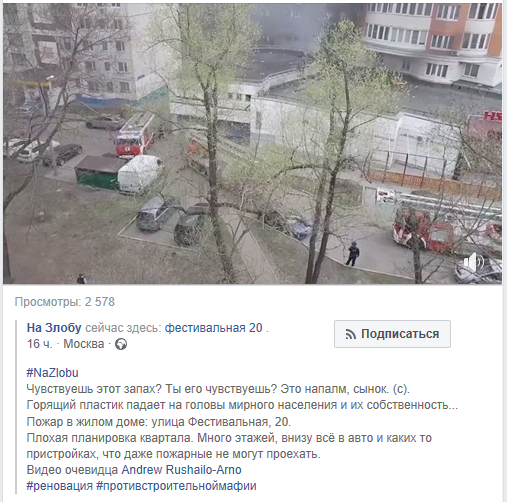Screen dimensions: 507x502
Task: Open the #NaZlobu hashtag
Action: pos(52,373)
